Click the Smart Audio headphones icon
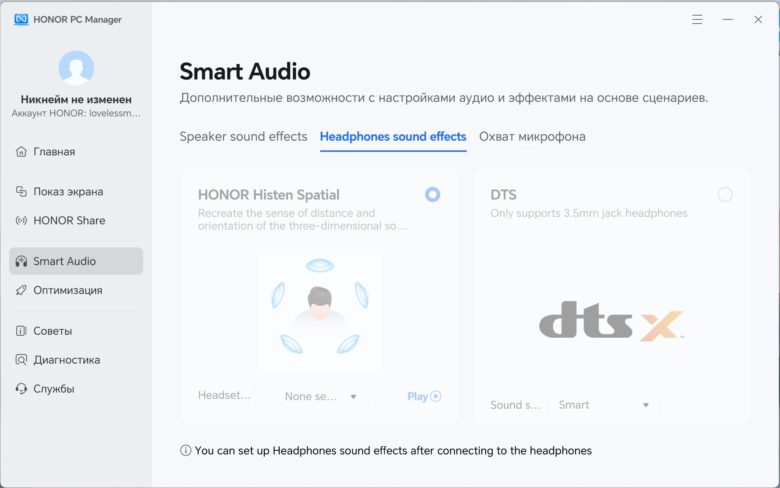This screenshot has height=488, width=780. pyautogui.click(x=21, y=261)
